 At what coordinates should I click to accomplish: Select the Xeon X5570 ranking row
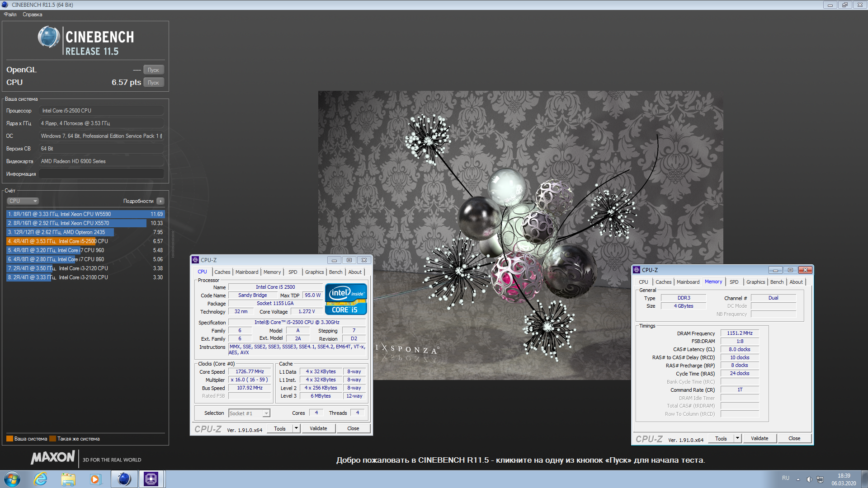(85, 223)
